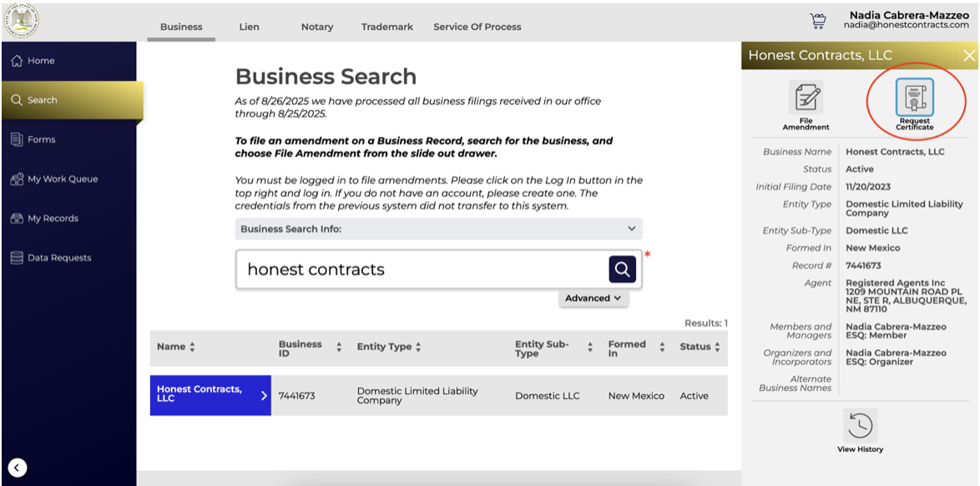The image size is (980, 486).
Task: Click the Request Certificate icon
Action: click(914, 98)
